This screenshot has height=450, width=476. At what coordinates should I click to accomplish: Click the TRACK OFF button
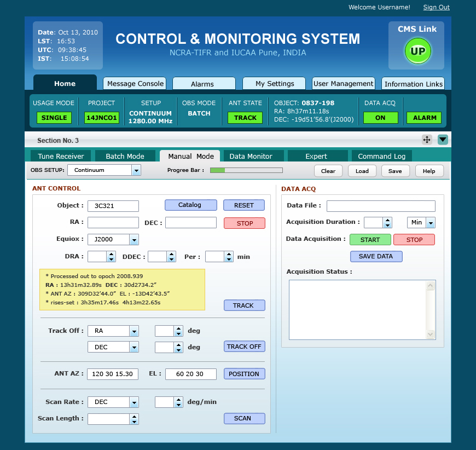click(244, 347)
